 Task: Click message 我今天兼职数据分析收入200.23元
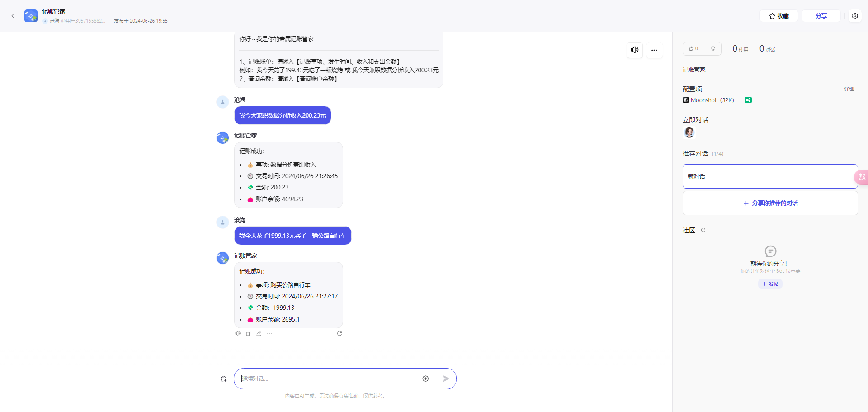tap(283, 115)
